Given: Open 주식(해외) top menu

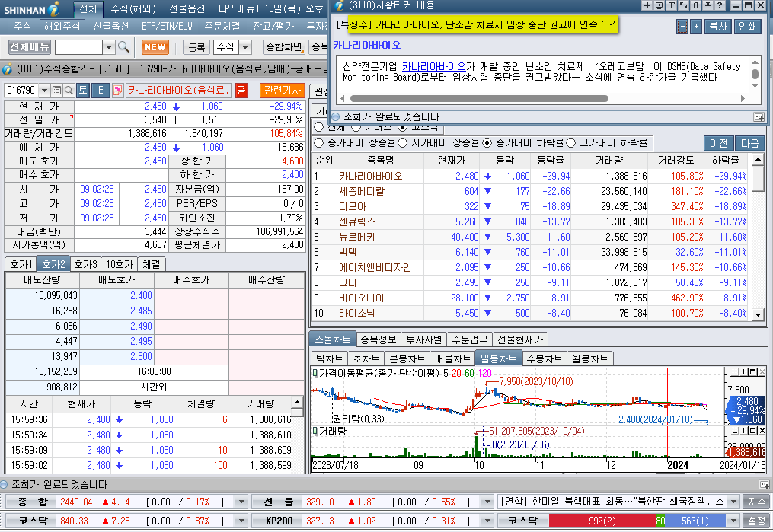Looking at the screenshot, I should coord(133,9).
